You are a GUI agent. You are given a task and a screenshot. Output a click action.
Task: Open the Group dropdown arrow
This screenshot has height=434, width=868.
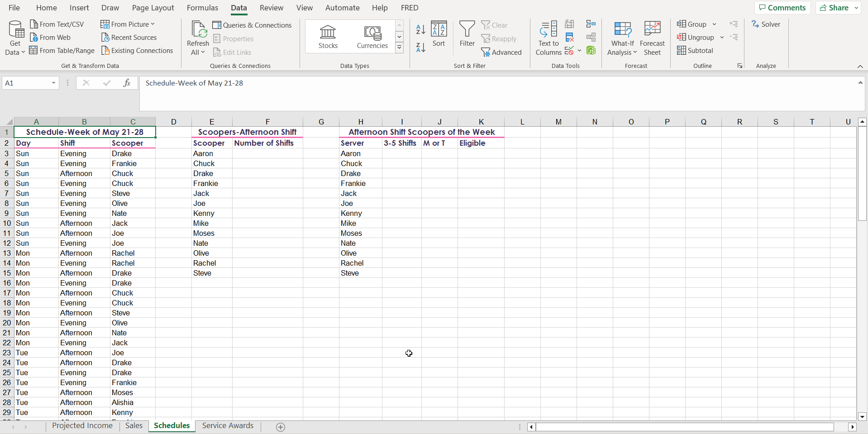(x=714, y=24)
